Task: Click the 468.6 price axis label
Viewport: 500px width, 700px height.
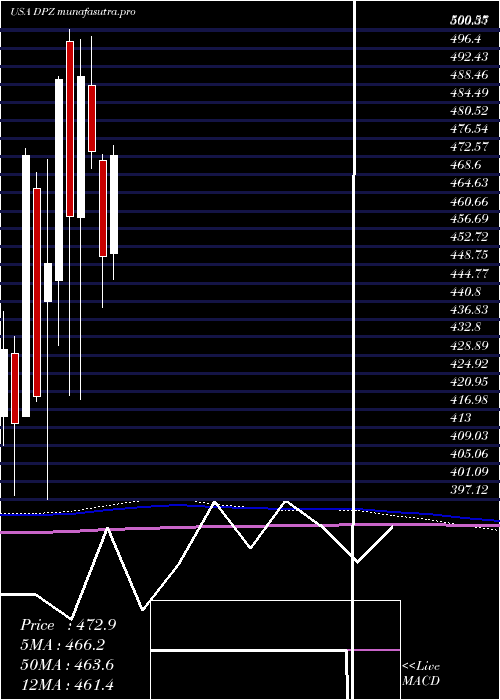Action: click(x=466, y=165)
